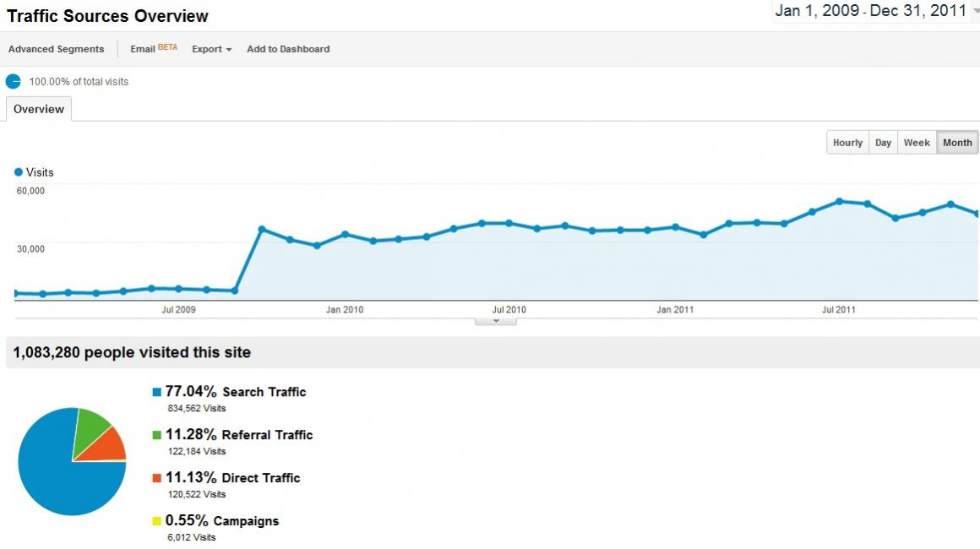The width and height of the screenshot is (980, 549).
Task: Click the 6,012 Visits text
Action: click(x=192, y=537)
